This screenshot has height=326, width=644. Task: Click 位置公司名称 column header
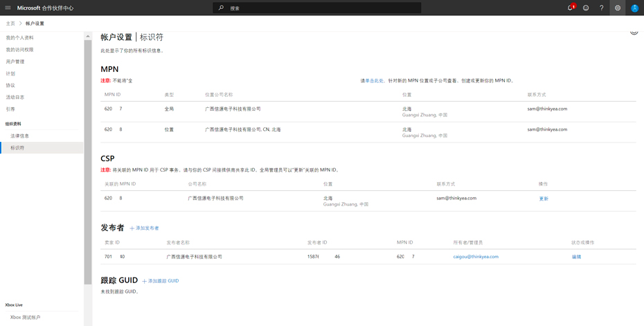[x=219, y=95]
